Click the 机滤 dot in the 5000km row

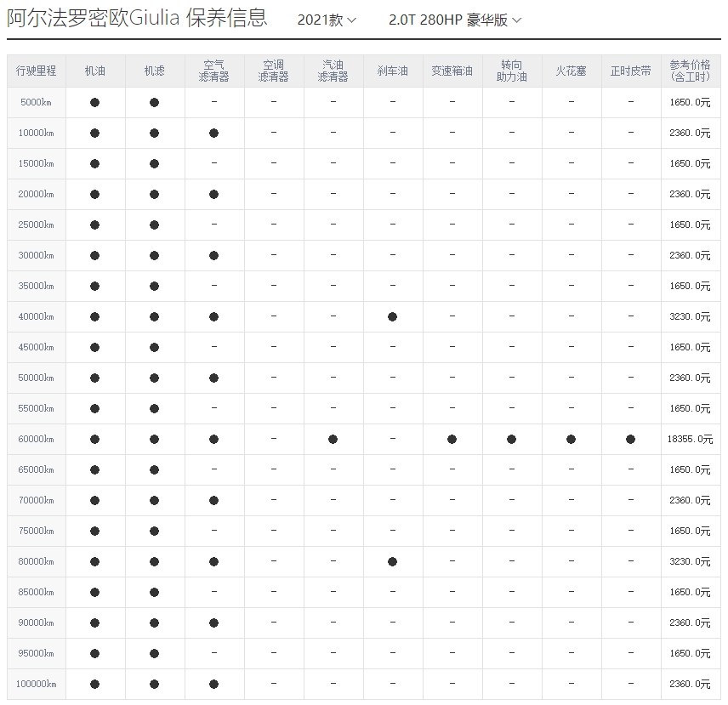[155, 103]
